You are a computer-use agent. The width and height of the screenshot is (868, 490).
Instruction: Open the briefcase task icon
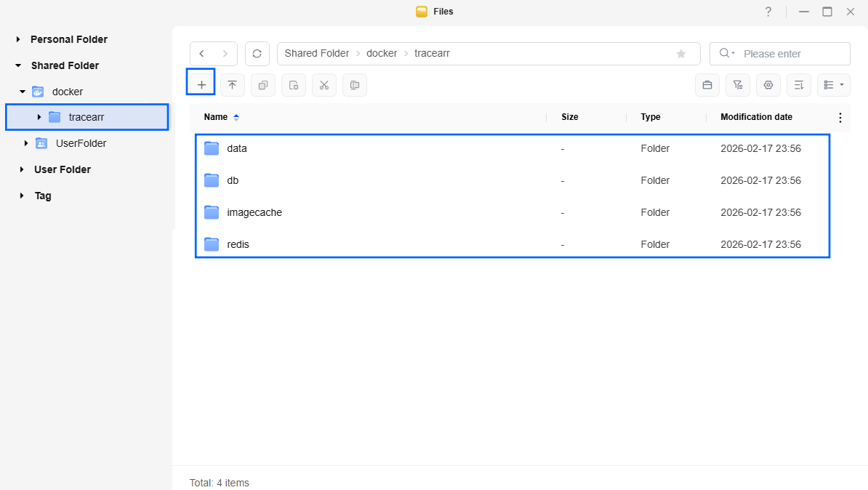click(x=707, y=85)
